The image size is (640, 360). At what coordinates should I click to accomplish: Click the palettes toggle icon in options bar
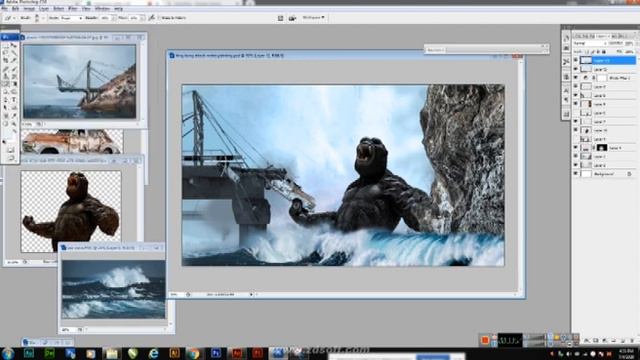pyautogui.click(x=280, y=18)
